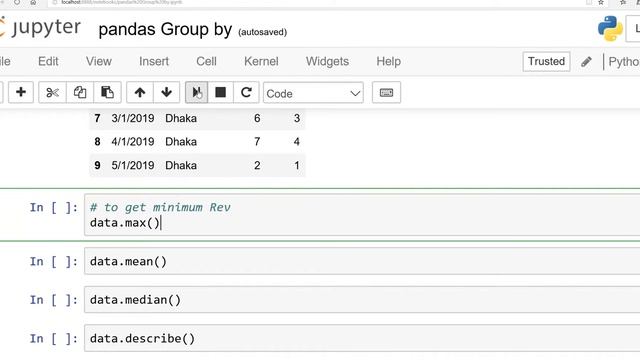Open the Kernel menu
640x360 pixels.
click(x=261, y=61)
